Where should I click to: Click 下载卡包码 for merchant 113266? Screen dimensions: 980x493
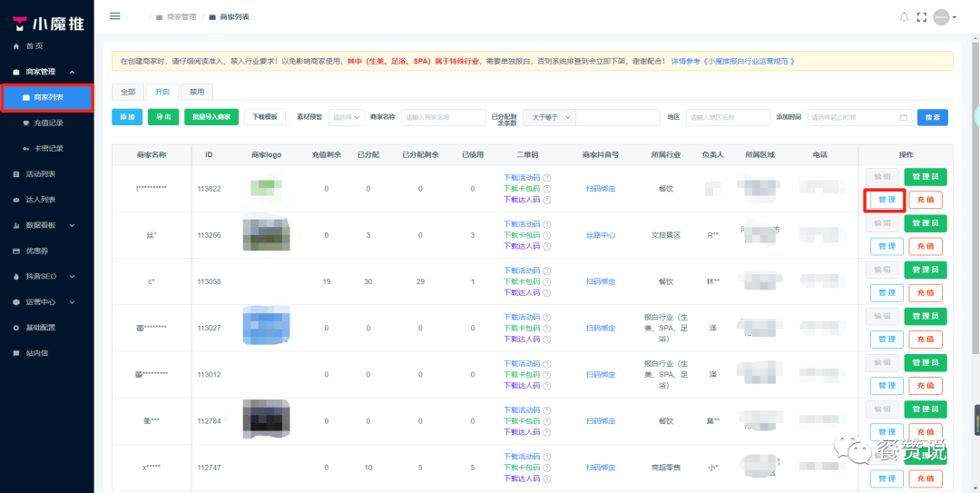coord(522,235)
